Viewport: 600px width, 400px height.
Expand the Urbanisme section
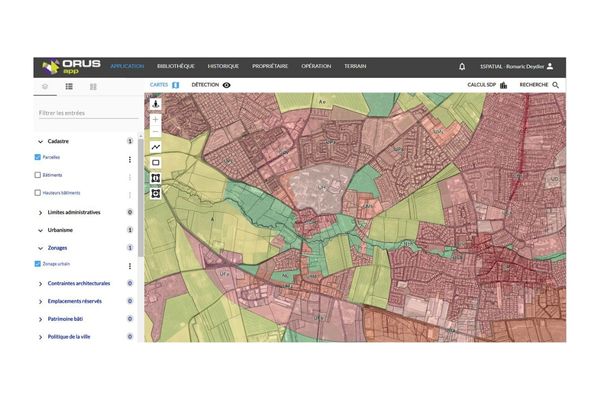(x=40, y=229)
